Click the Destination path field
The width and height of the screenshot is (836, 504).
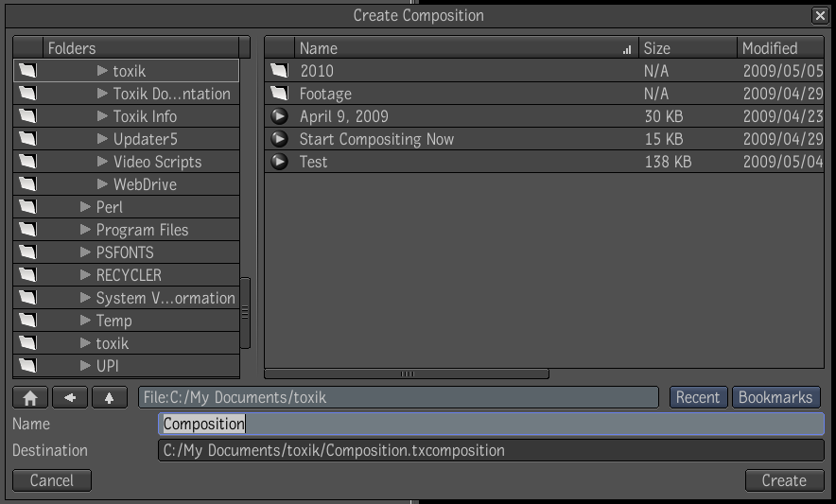coord(491,451)
